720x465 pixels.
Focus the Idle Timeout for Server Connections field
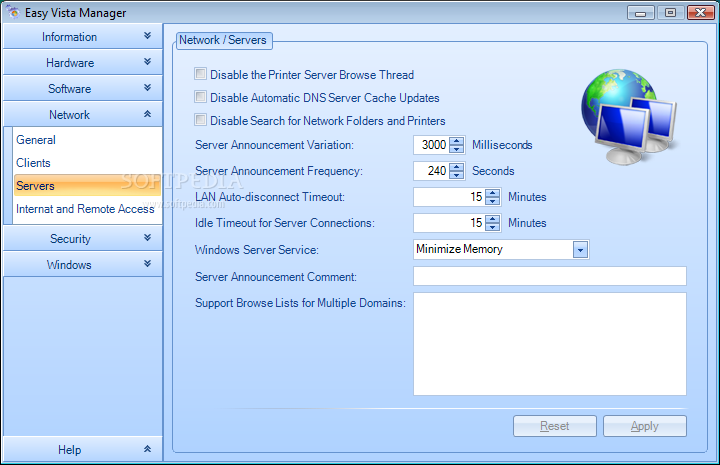(449, 223)
